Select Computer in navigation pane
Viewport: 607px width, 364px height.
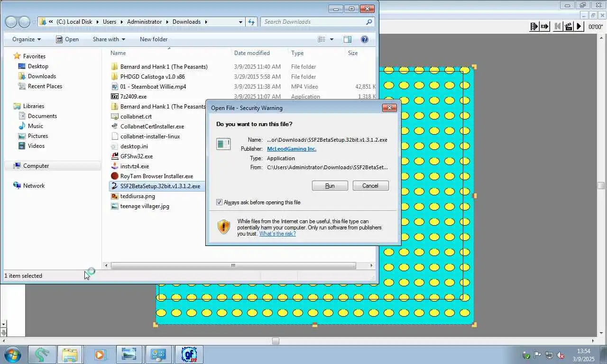coord(36,166)
